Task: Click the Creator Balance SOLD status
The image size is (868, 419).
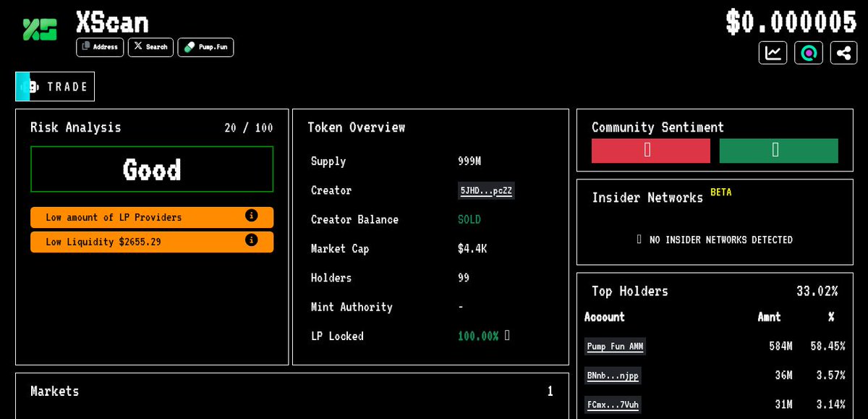Action: (x=469, y=219)
